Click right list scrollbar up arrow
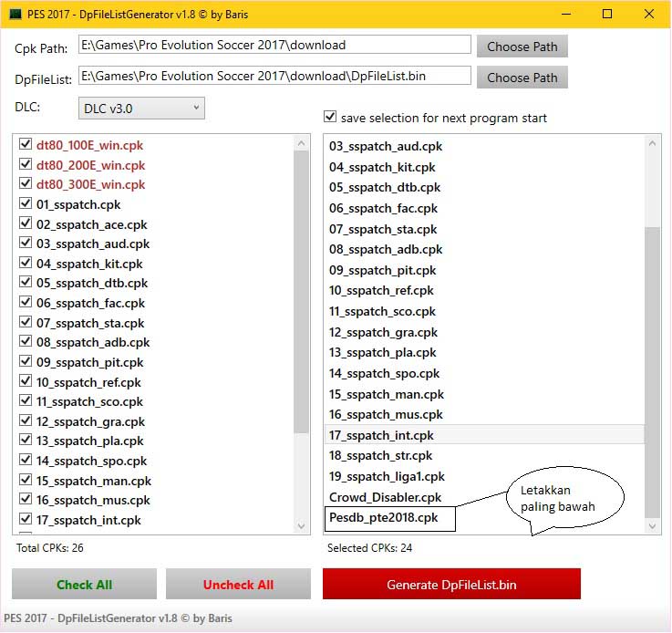The height and width of the screenshot is (633, 672). pos(652,143)
